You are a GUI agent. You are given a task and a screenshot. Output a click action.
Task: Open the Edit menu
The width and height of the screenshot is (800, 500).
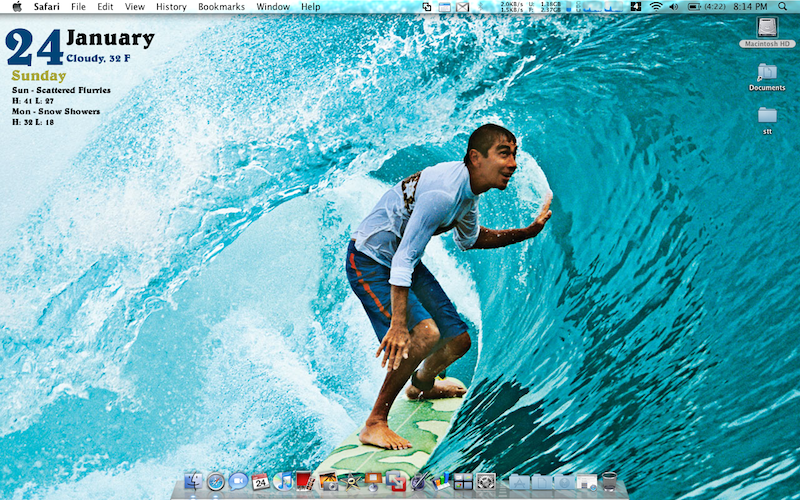(x=105, y=7)
